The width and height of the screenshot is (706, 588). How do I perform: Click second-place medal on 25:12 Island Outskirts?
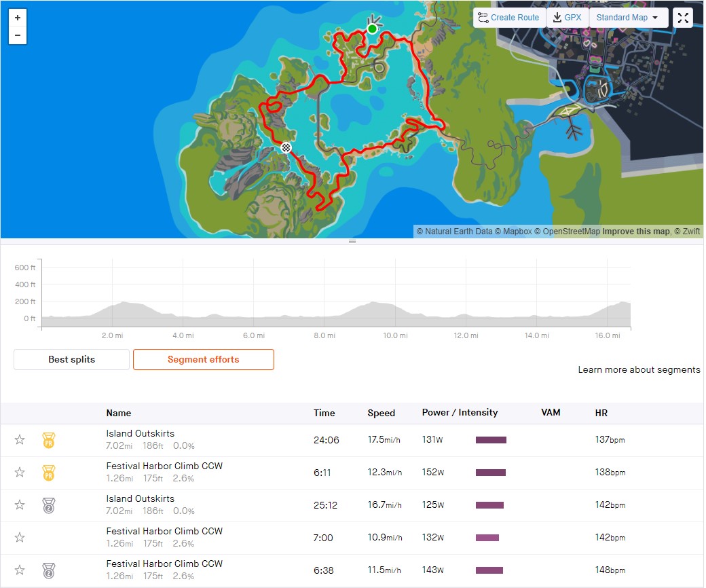(x=49, y=506)
